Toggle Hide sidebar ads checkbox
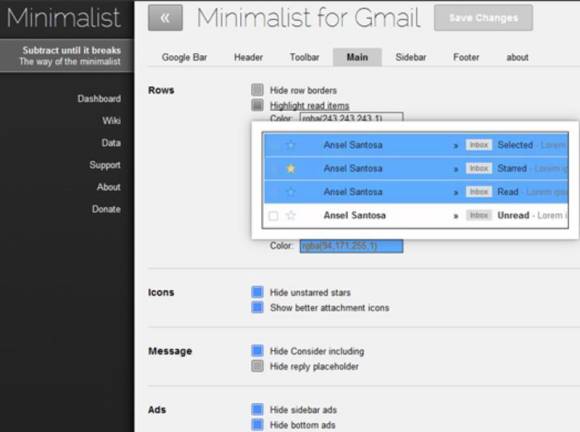Screen dimensions: 580x432 tap(257, 409)
